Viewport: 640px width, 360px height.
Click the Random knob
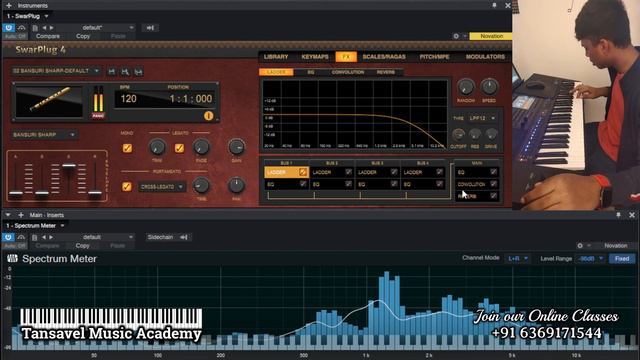click(x=465, y=87)
